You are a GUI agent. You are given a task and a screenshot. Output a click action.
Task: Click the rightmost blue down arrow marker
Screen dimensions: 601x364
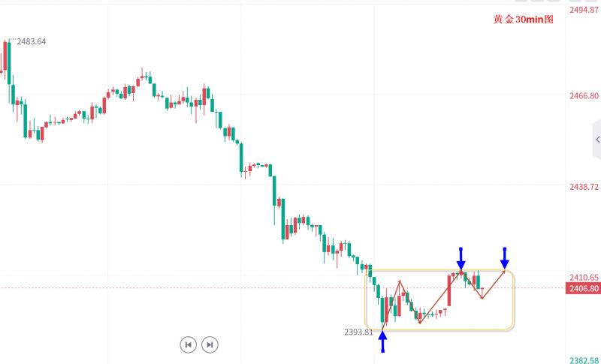tap(505, 257)
